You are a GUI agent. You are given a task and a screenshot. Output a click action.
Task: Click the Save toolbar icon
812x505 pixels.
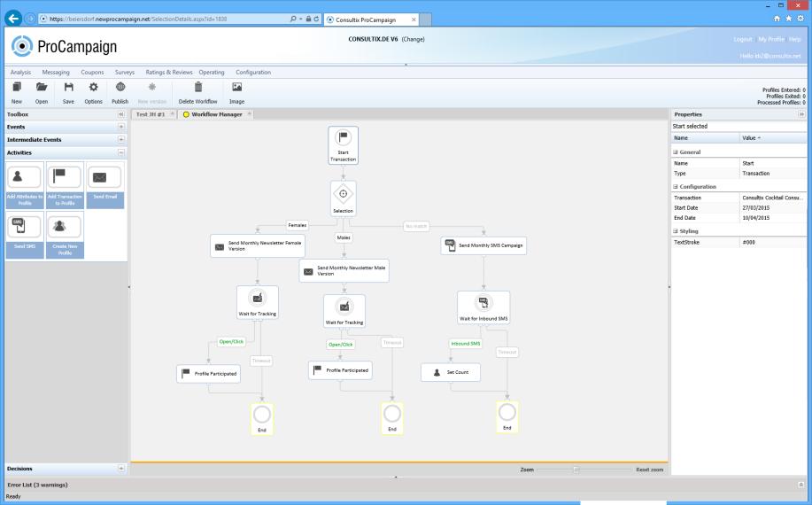[x=68, y=88]
